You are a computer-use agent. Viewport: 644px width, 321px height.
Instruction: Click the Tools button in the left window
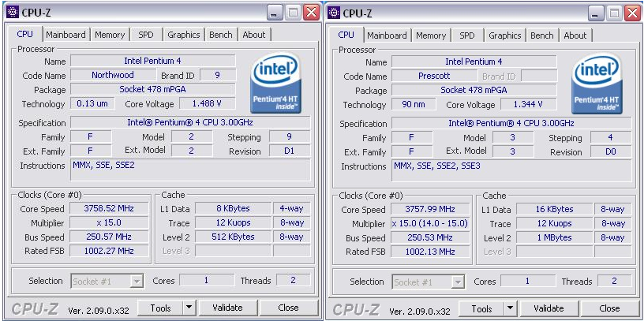point(160,308)
